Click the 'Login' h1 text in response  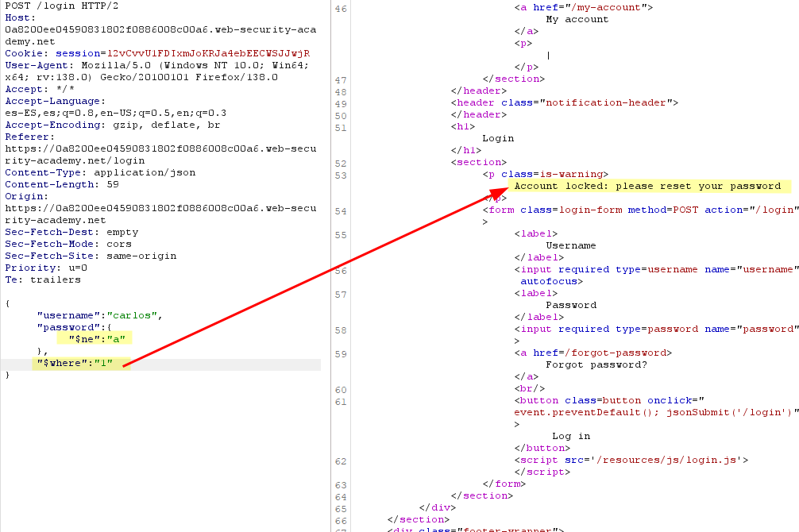(498, 139)
